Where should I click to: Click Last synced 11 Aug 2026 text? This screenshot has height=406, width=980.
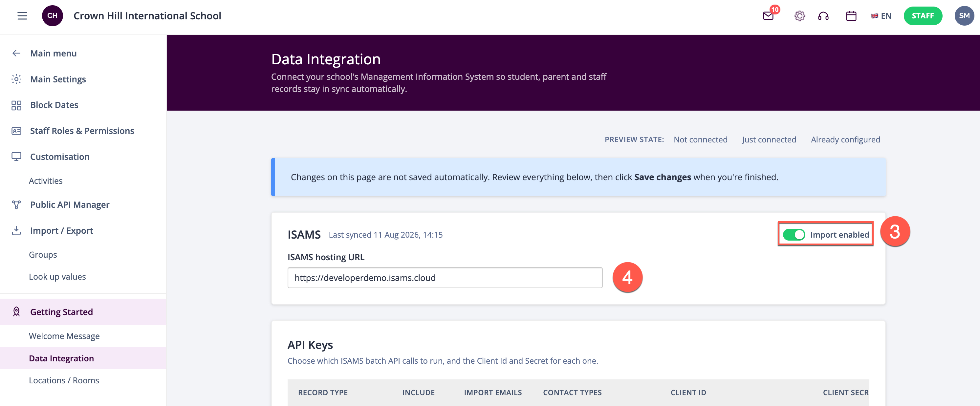click(x=385, y=235)
